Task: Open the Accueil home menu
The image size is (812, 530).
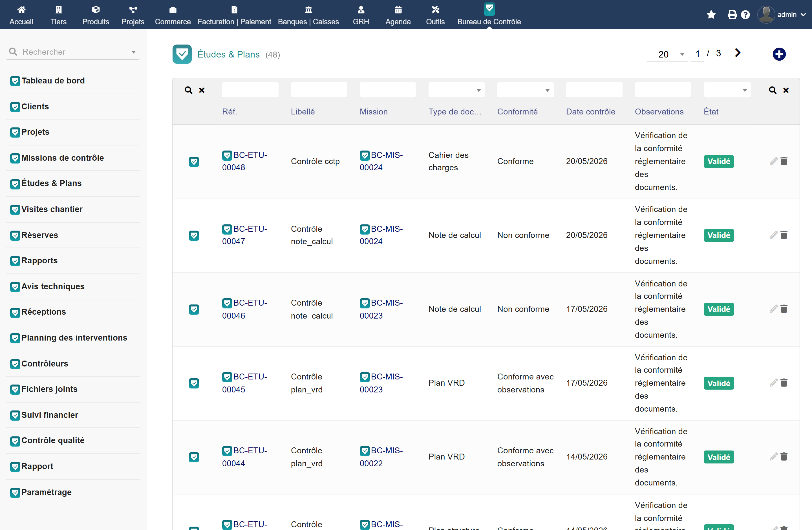Action: 21,15
